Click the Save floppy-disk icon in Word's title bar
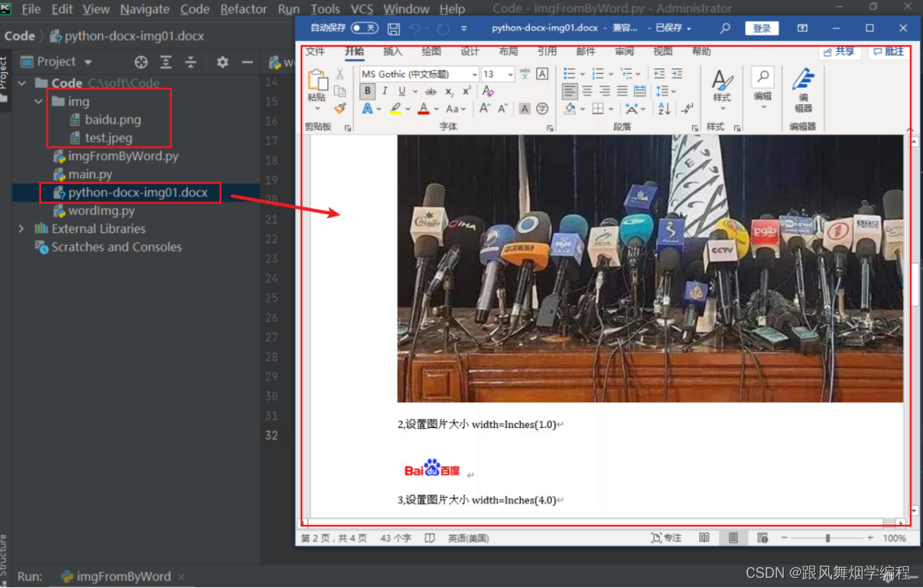Image resolution: width=923 pixels, height=588 pixels. 394,28
